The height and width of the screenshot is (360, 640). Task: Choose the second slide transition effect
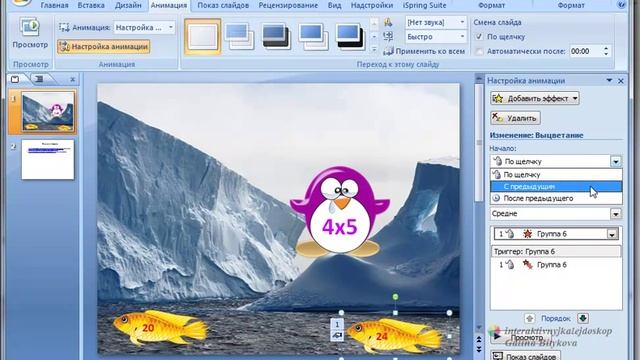tap(239, 37)
